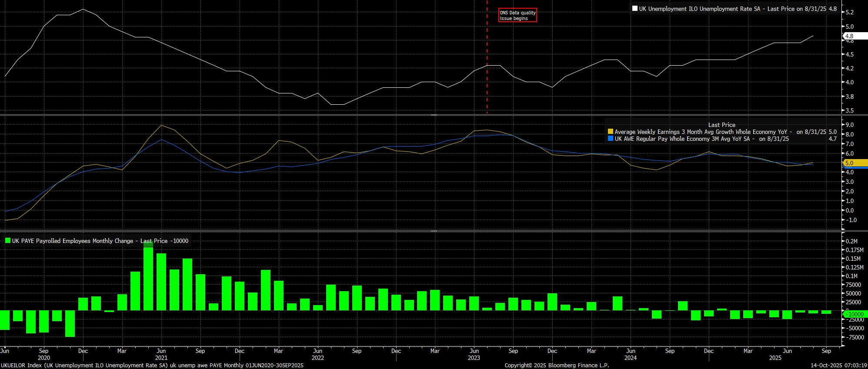Image resolution: width=868 pixels, height=369 pixels.
Task: Click the white Unemployment Rate legend swatch
Action: tap(635, 9)
